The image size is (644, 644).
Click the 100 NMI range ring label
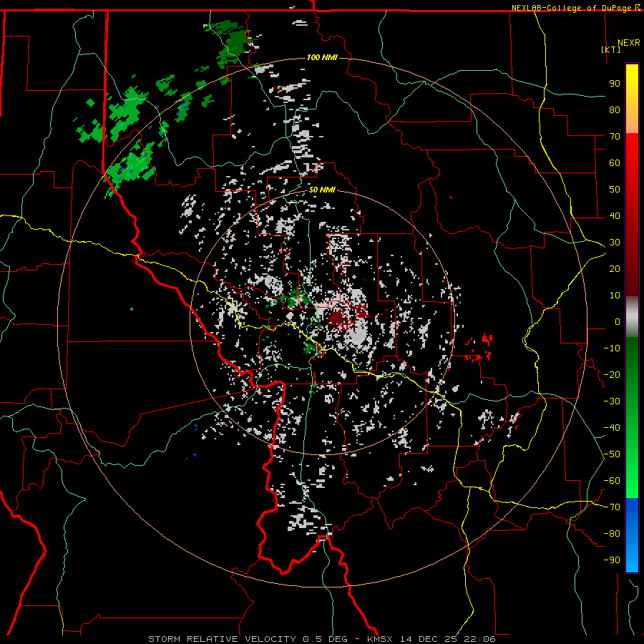[322, 57]
